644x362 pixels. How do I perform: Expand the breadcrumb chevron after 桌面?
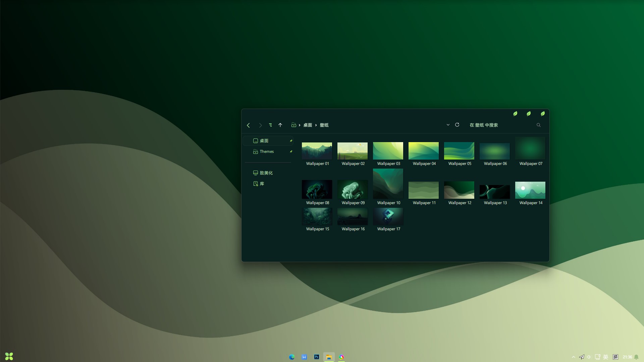[316, 125]
